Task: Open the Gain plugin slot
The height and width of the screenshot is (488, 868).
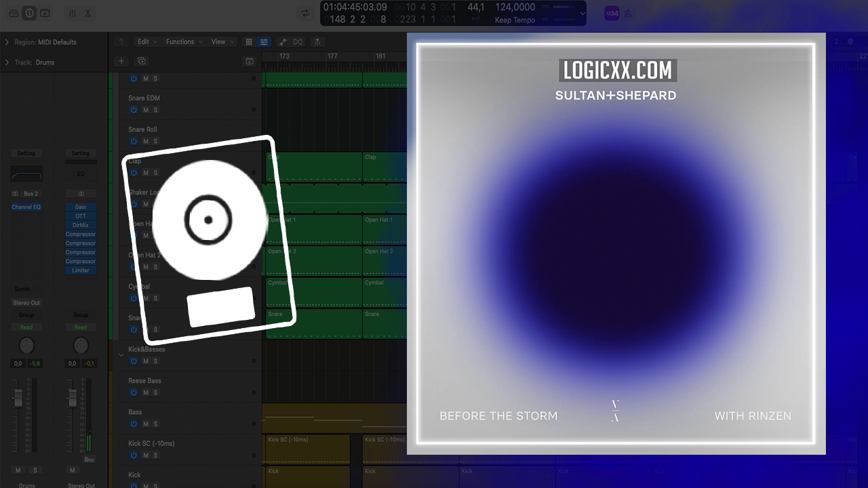Action: click(81, 207)
